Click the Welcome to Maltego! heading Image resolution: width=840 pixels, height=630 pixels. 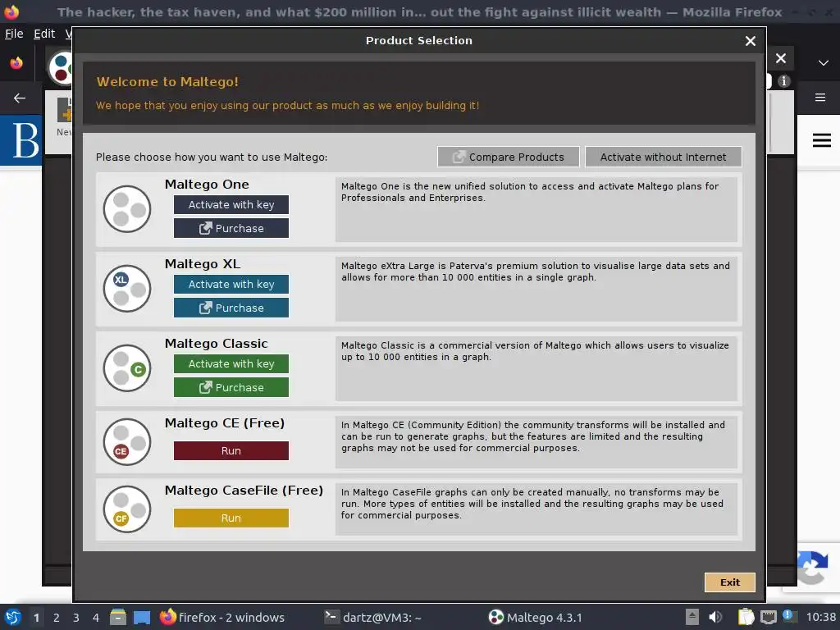(x=167, y=81)
